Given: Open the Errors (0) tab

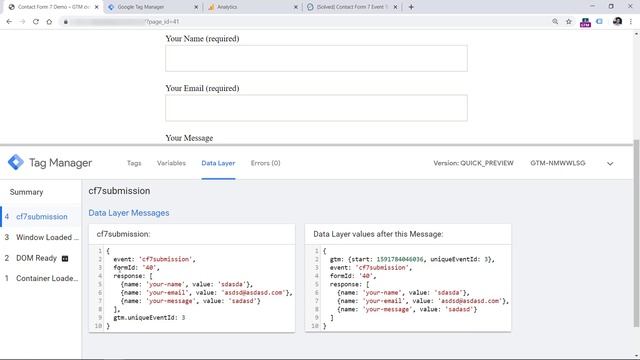Looking at the screenshot, I should click(266, 163).
